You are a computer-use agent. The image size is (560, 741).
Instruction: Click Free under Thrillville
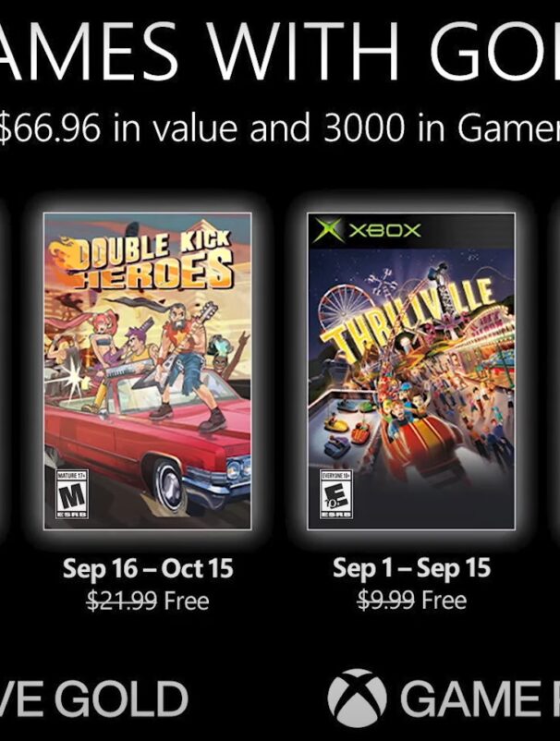click(444, 601)
